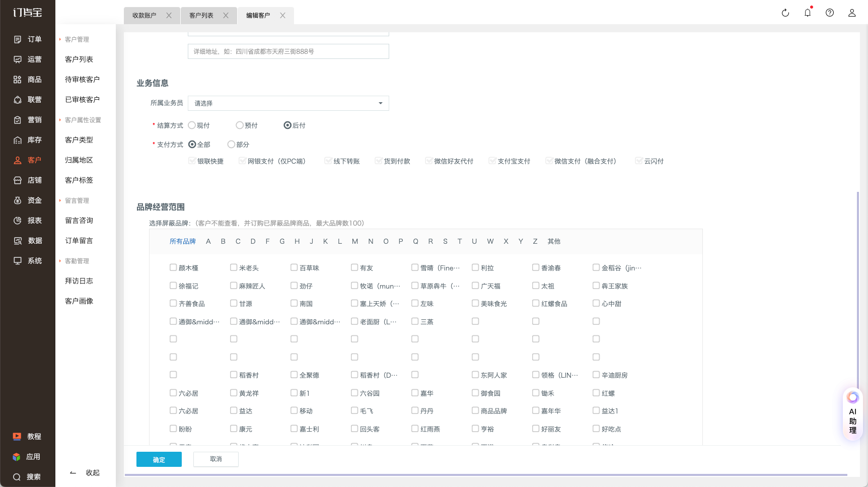Check the 好吃点 brand checkbox

[596, 429]
